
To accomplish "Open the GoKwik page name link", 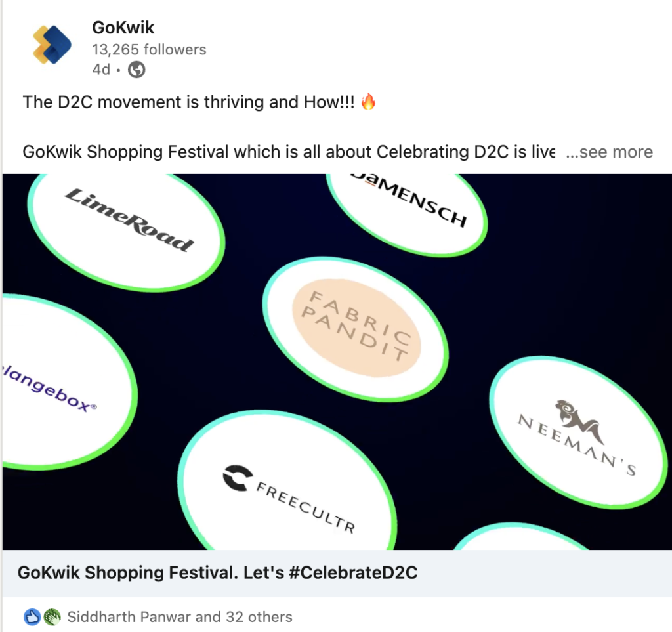I will pos(123,28).
